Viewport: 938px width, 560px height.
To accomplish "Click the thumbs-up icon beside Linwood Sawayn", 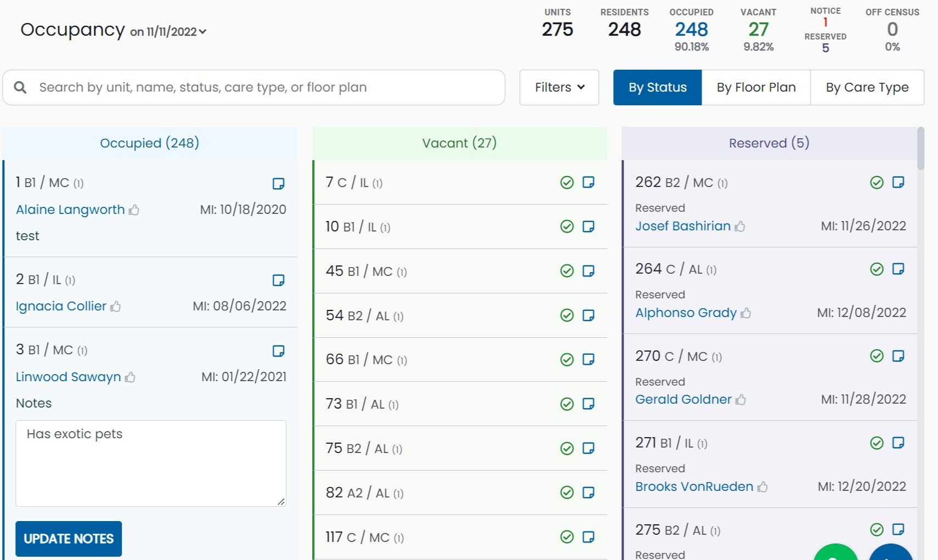I will click(130, 377).
